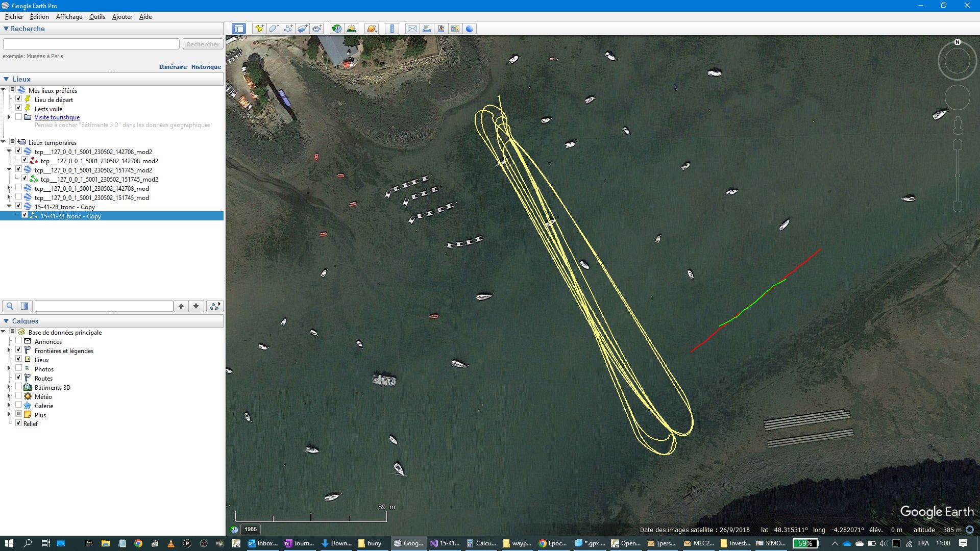Click the zoom slider on the map
This screenshot has height=551, width=980.
tap(958, 176)
